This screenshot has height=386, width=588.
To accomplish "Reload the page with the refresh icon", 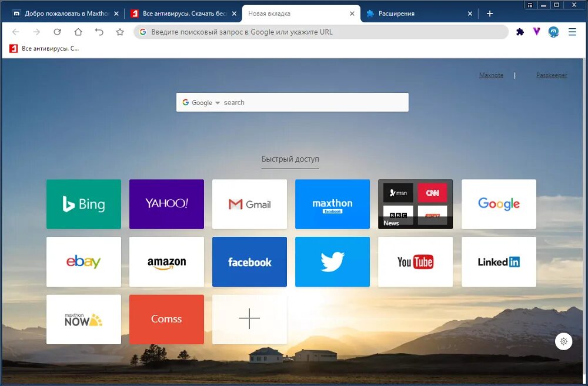I will 57,32.
